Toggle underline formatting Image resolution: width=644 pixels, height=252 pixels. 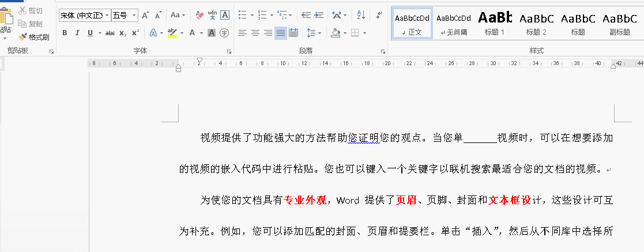pyautogui.click(x=90, y=33)
